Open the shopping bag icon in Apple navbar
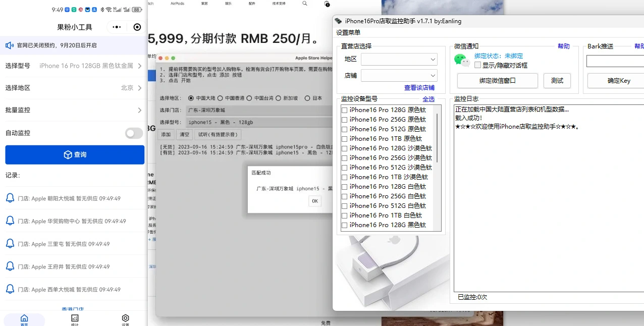This screenshot has height=326, width=644. [x=327, y=4]
